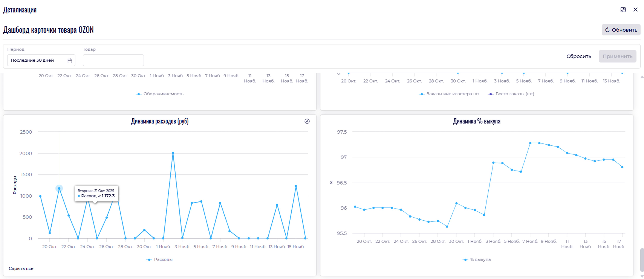
Task: Open the calendar icon in the Период field
Action: tap(70, 61)
